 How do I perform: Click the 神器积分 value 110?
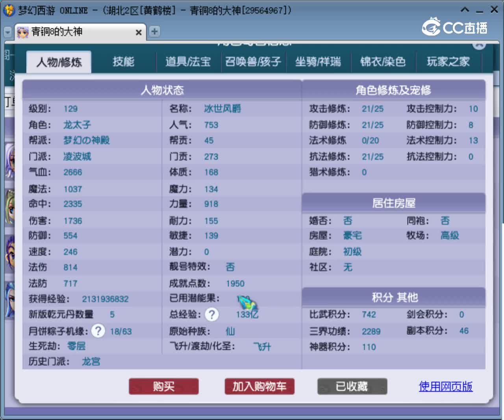pos(369,347)
